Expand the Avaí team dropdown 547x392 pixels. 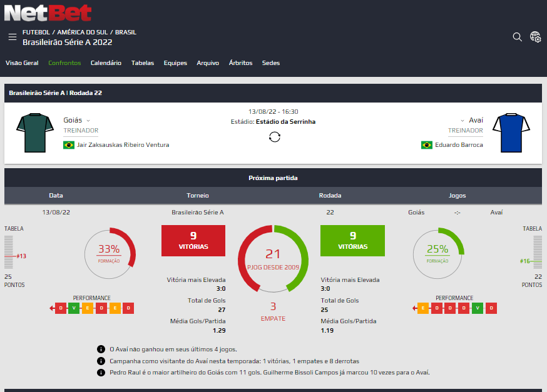click(462, 121)
